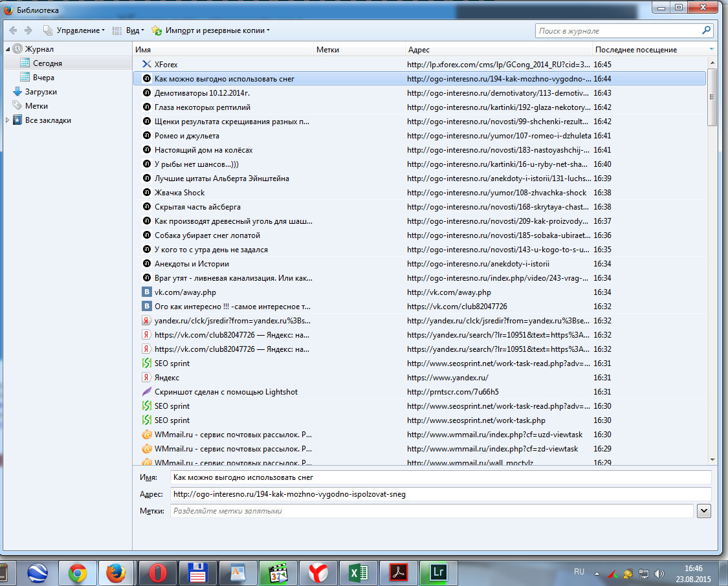
Task: Open Excel from the taskbar
Action: [x=358, y=573]
